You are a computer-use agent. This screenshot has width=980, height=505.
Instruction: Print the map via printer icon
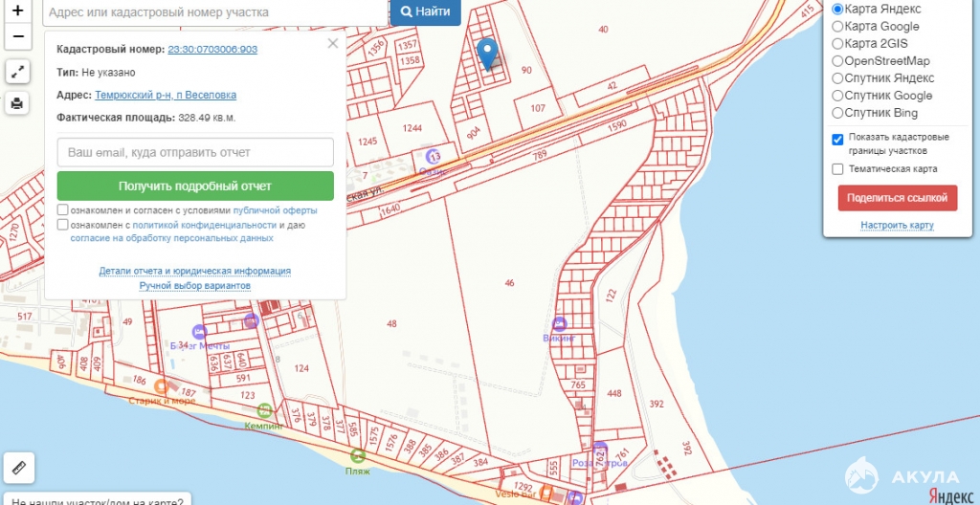tap(17, 102)
